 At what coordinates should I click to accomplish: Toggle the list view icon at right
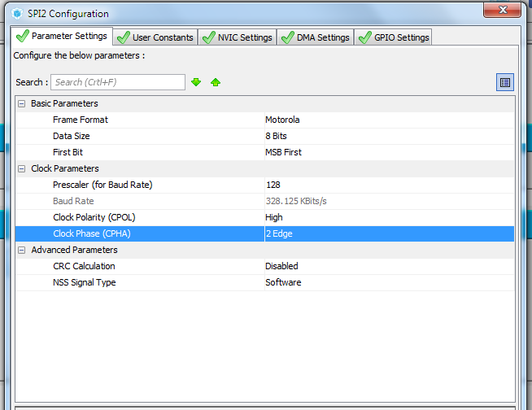click(505, 82)
